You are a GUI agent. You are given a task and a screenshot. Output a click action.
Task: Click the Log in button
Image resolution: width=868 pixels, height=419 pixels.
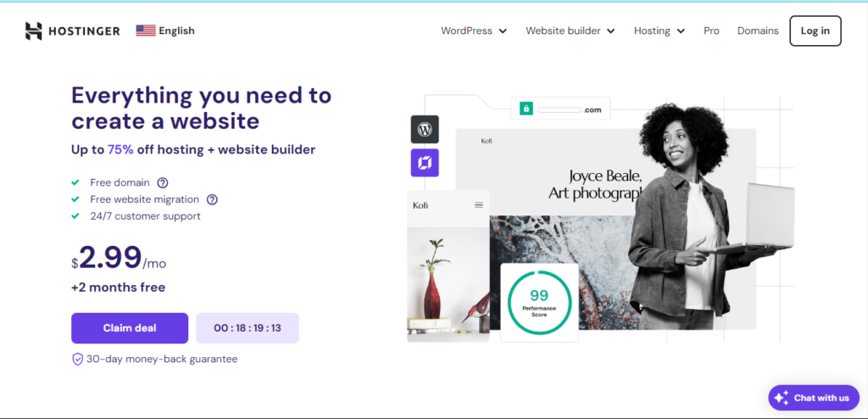click(x=815, y=31)
